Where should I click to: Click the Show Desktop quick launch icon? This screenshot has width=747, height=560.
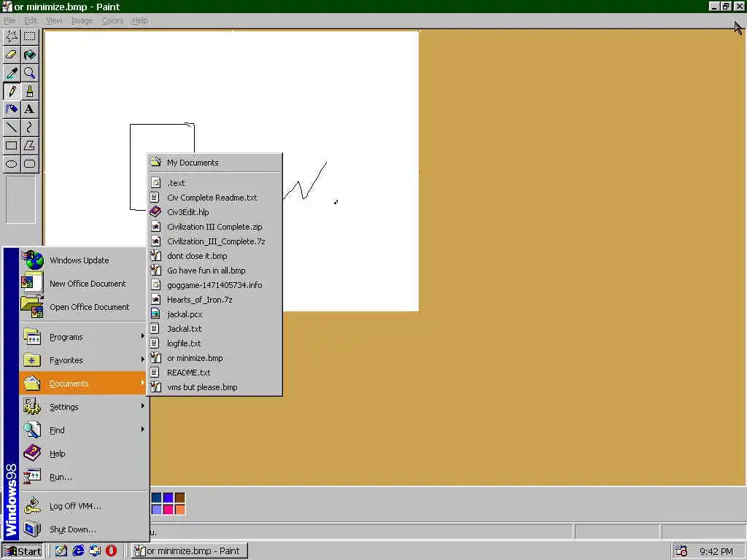61,551
